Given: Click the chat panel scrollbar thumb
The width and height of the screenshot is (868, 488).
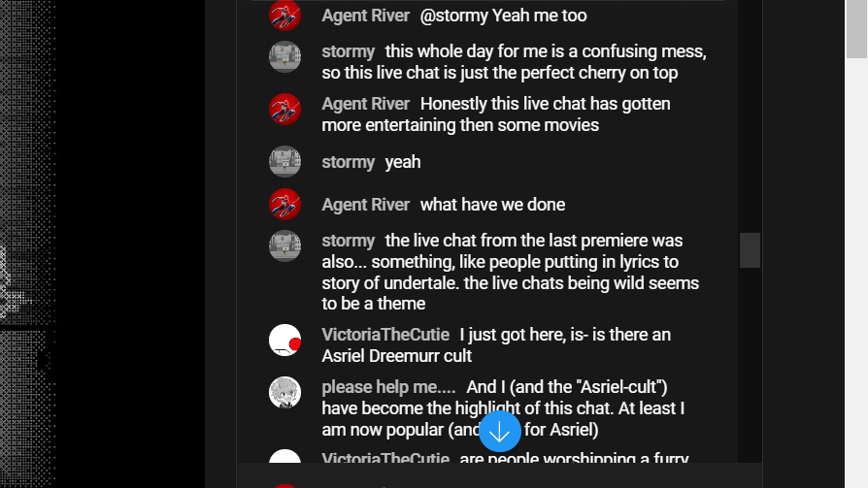Looking at the screenshot, I should (751, 250).
